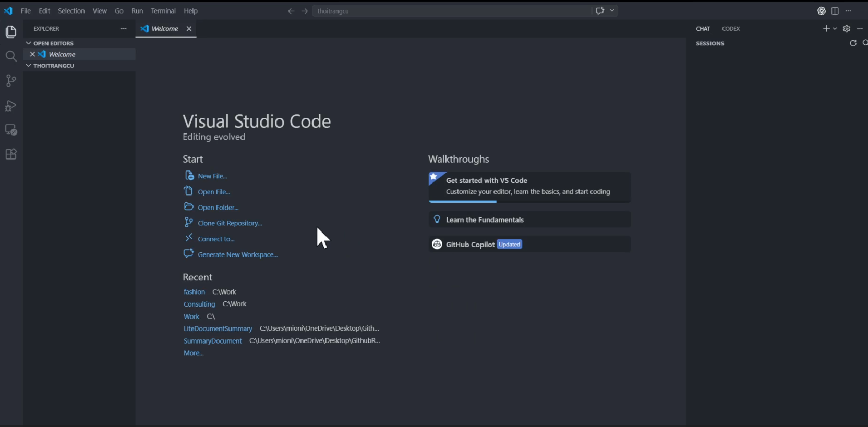Switch to the CHAT tab
Image resolution: width=868 pixels, height=427 pixels.
tap(703, 29)
